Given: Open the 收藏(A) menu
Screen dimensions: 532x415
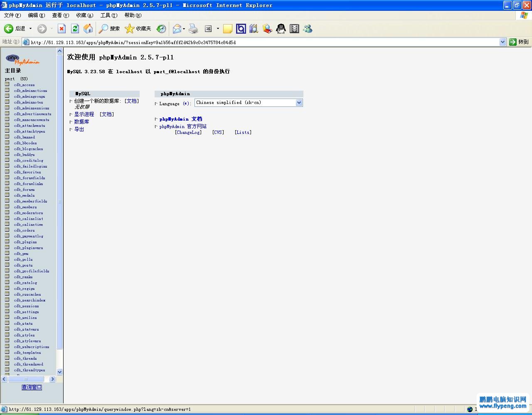Looking at the screenshot, I should (84, 15).
